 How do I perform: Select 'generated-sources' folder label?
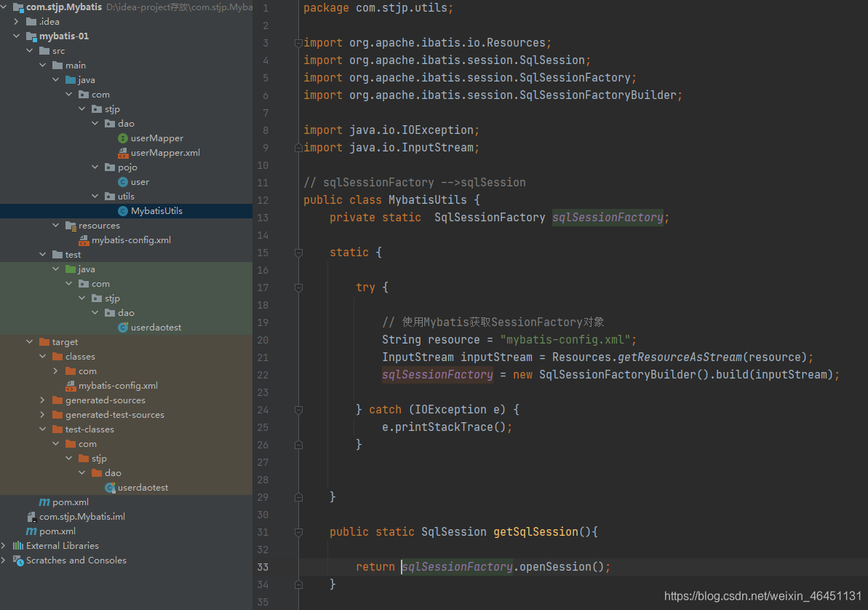tap(105, 400)
